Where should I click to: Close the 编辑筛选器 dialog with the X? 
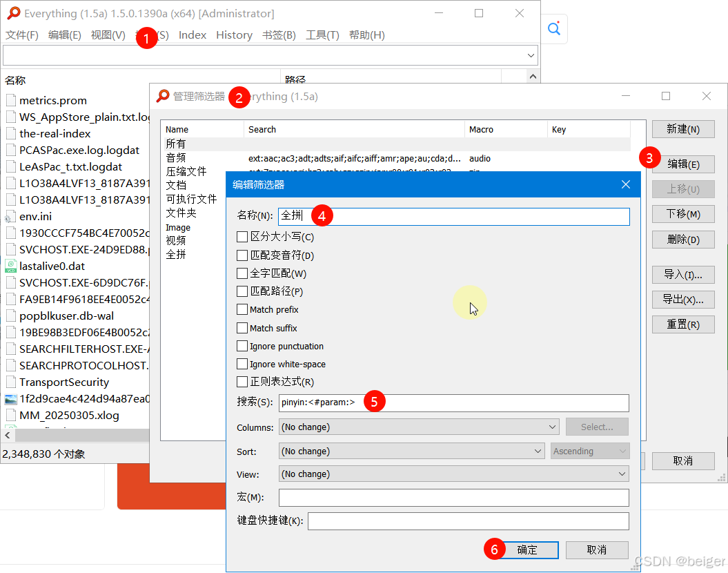625,184
